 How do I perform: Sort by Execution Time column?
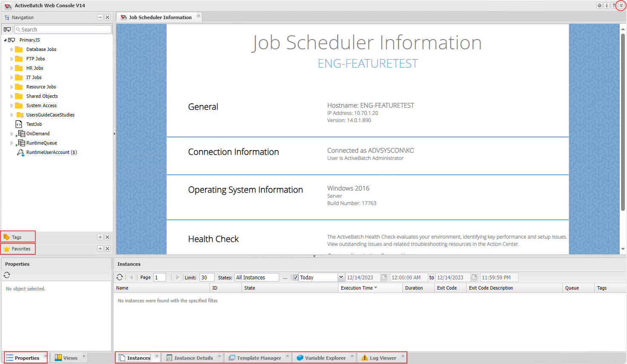click(x=370, y=288)
